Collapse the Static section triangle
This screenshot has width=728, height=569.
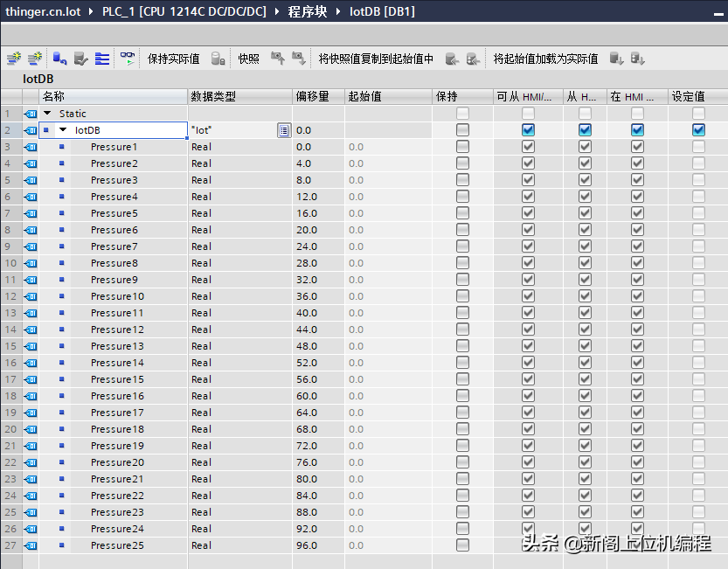point(47,114)
